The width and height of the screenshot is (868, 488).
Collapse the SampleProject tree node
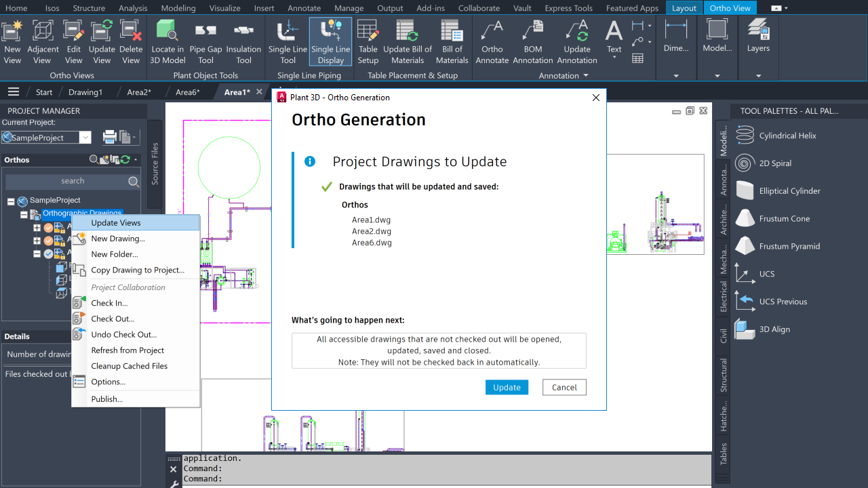click(12, 201)
